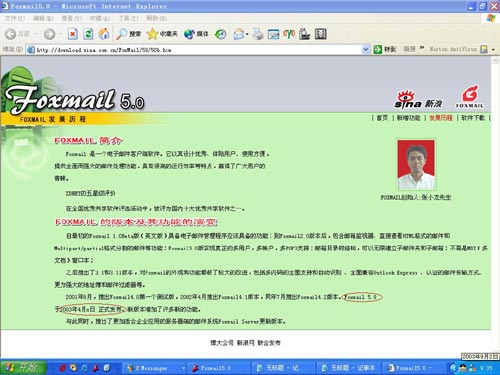Screen dimensions: 500x375
Task: Switch to the 无标题 - 记事本 taskbar button
Action: point(348,368)
